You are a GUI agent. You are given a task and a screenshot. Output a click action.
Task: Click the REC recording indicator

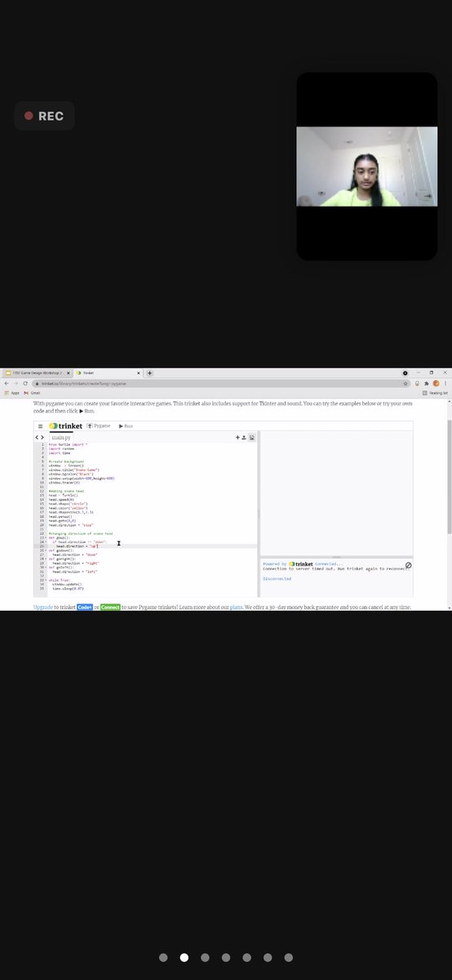44,116
